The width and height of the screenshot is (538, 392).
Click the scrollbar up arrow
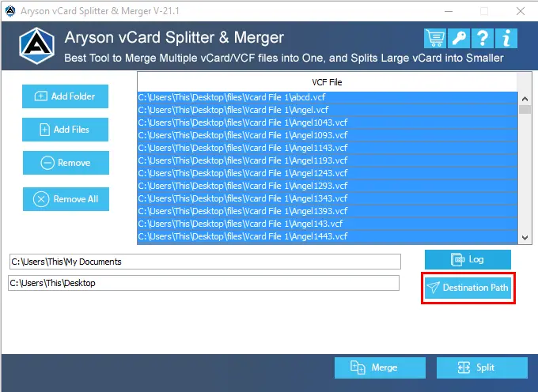coord(525,99)
